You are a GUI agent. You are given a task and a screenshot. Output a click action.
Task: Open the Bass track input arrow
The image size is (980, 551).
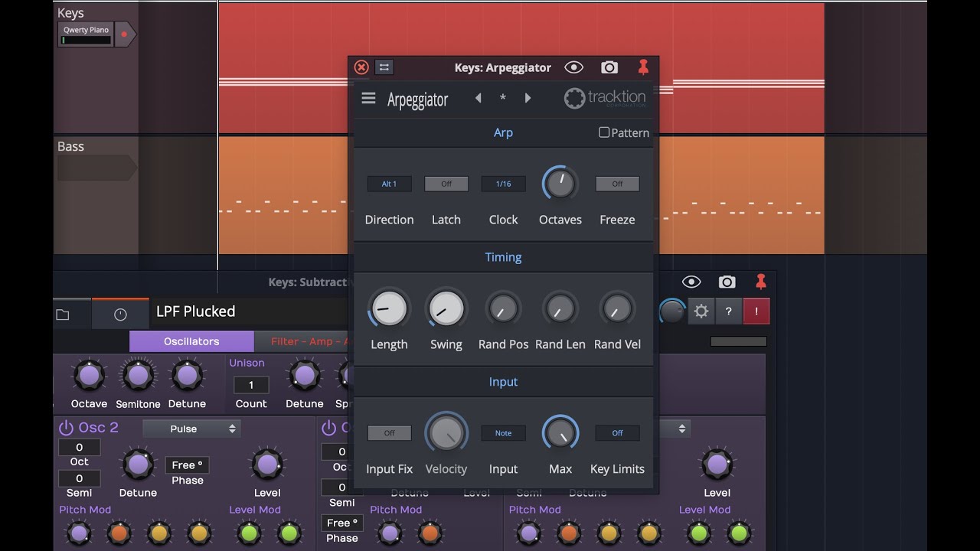[x=96, y=168]
